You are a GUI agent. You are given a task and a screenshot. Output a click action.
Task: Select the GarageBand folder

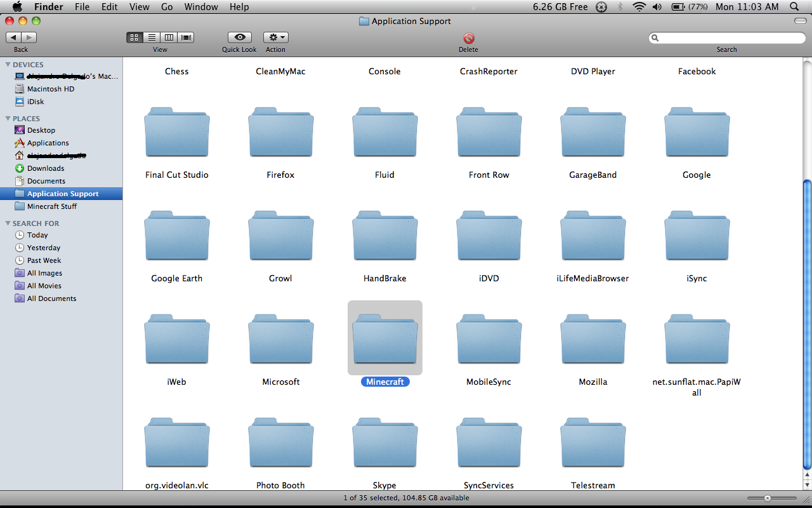pyautogui.click(x=593, y=131)
